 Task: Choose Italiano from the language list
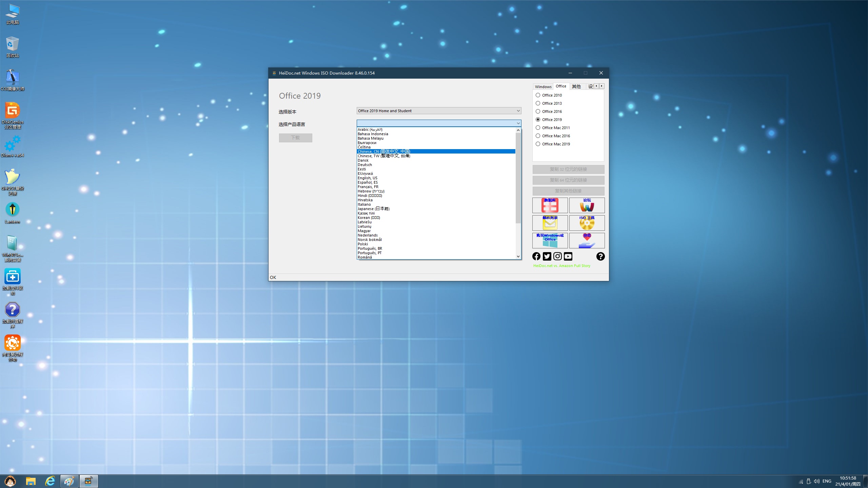[436, 204]
